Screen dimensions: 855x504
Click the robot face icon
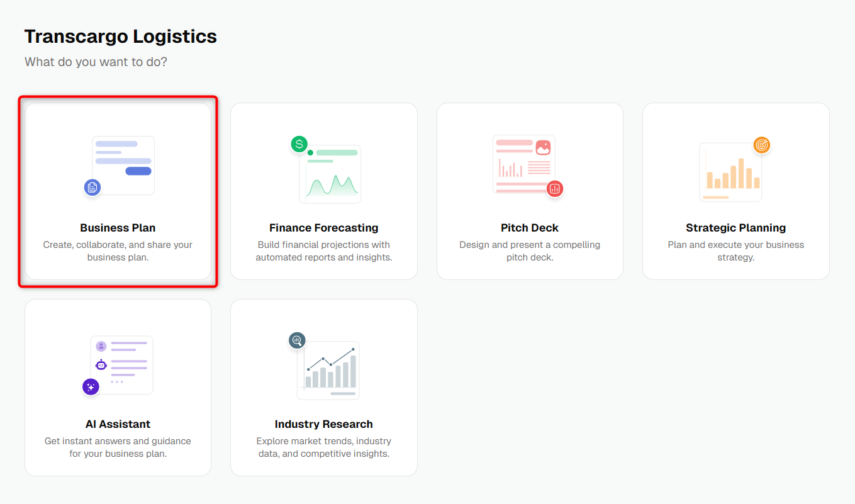coord(101,364)
